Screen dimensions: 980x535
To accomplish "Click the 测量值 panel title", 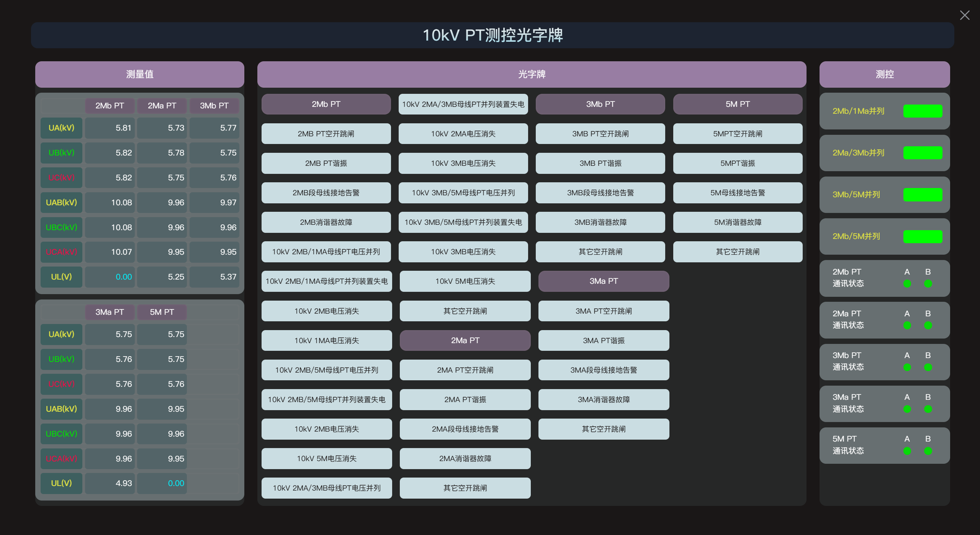I will 139,74.
